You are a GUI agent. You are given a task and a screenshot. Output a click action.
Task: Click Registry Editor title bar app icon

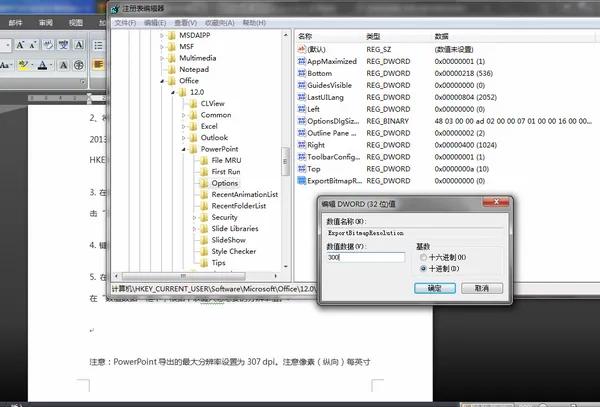[x=115, y=9]
